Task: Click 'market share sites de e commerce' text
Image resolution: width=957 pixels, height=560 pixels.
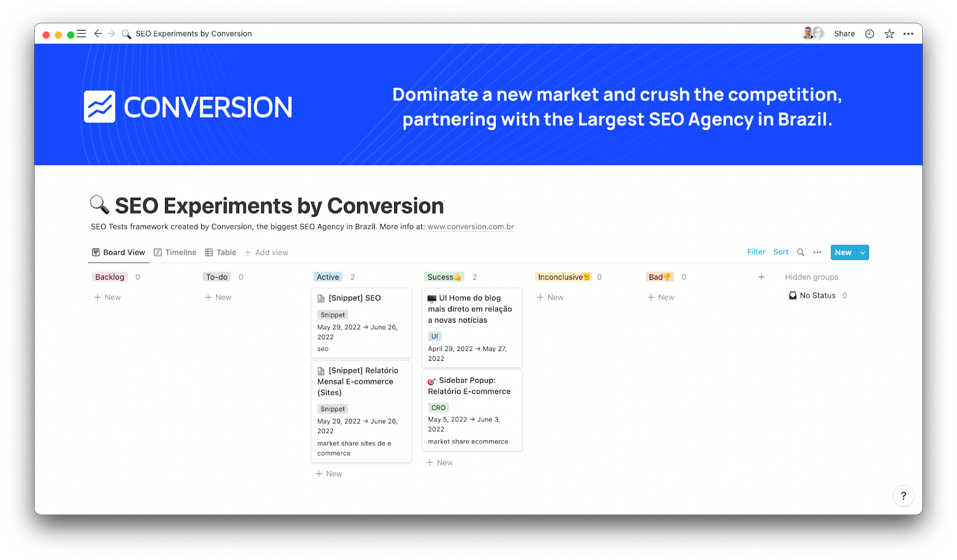Action: point(354,448)
